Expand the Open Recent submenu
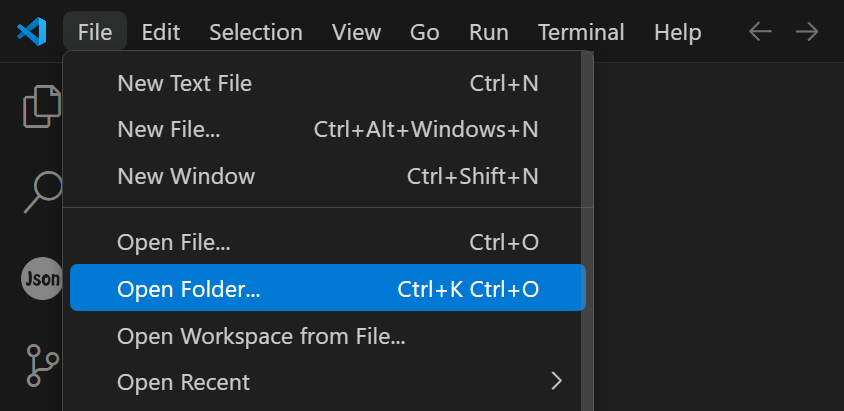 (328, 382)
